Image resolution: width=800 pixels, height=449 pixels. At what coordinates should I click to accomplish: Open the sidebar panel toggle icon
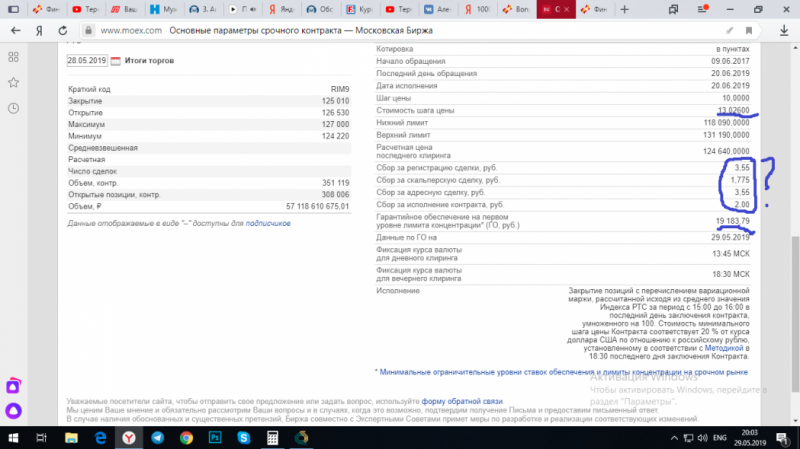tap(14, 9)
